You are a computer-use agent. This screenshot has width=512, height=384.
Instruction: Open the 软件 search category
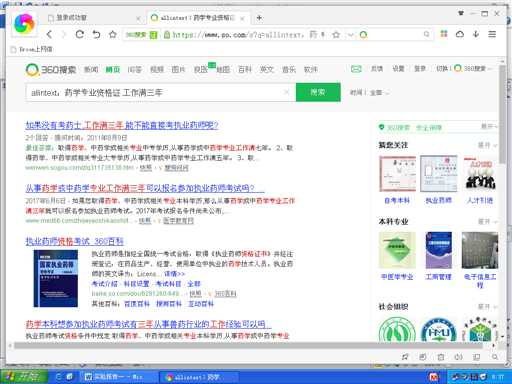click(x=311, y=70)
